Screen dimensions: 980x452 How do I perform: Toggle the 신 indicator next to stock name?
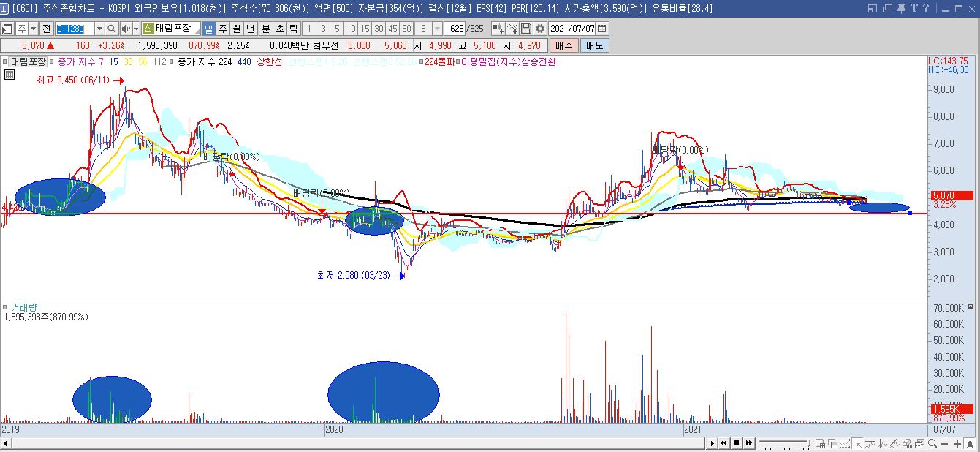click(x=147, y=29)
